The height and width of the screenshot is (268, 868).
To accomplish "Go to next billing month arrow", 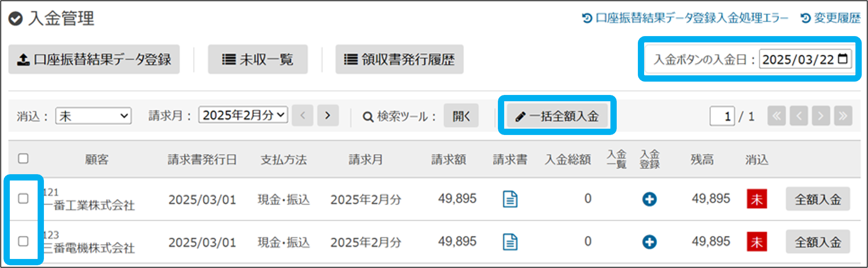I will click(x=328, y=116).
